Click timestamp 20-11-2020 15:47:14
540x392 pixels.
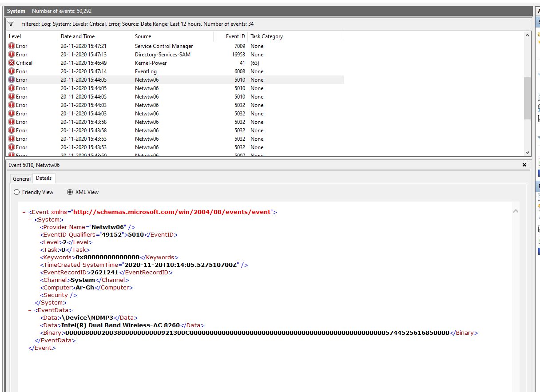click(x=83, y=71)
